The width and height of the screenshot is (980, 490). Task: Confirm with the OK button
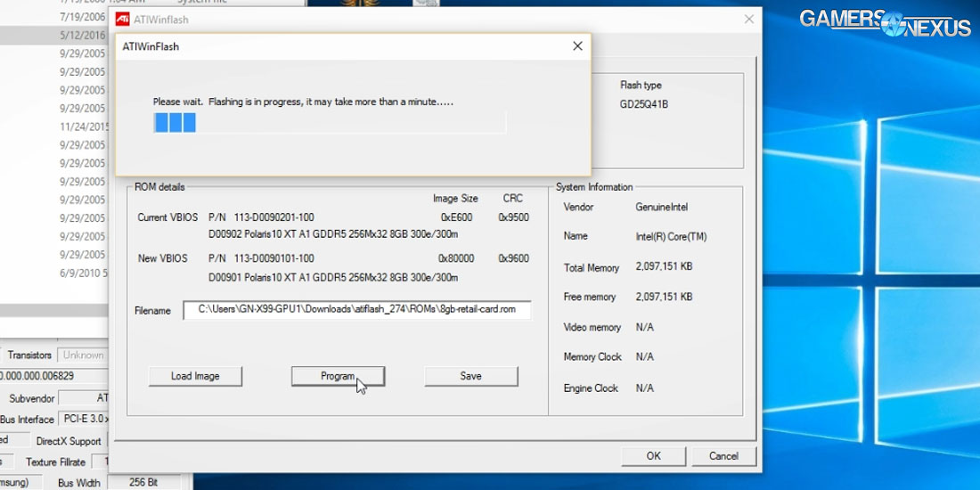tap(653, 455)
